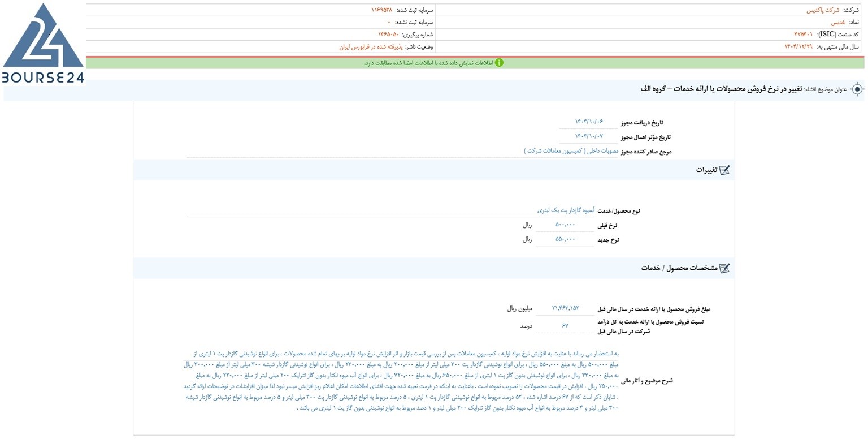Click the issuing authority مصوبات داخلی value
This screenshot has width=868, height=439.
571,151
